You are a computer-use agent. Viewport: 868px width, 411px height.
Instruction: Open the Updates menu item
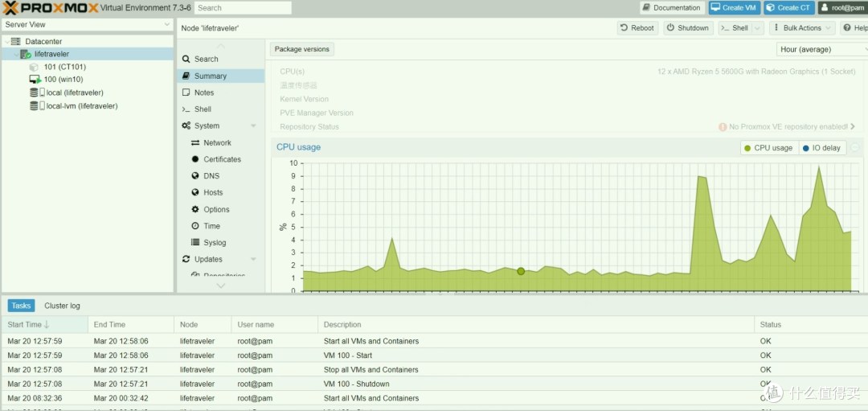coord(221,259)
